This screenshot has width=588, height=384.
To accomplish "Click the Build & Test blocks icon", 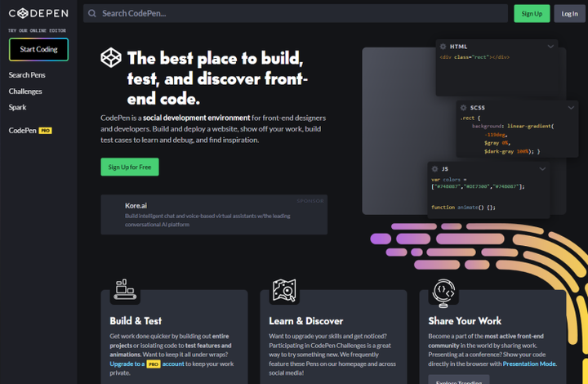I will pyautogui.click(x=125, y=289).
